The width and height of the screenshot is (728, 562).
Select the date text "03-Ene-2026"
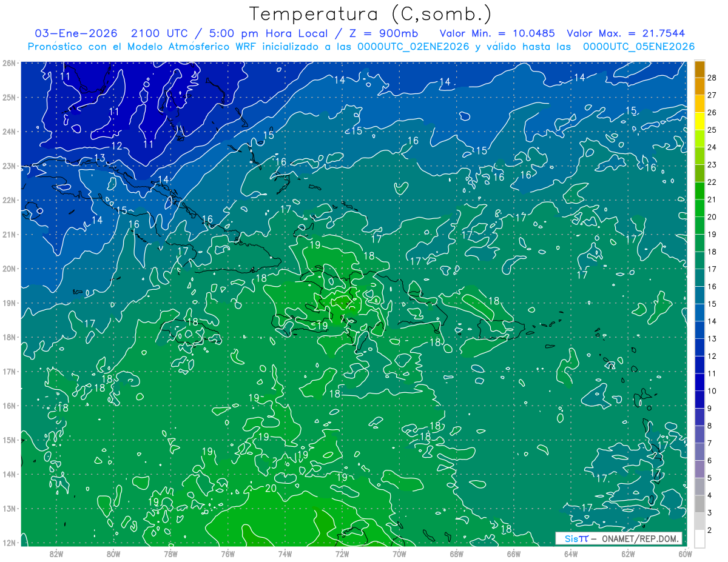tap(76, 33)
